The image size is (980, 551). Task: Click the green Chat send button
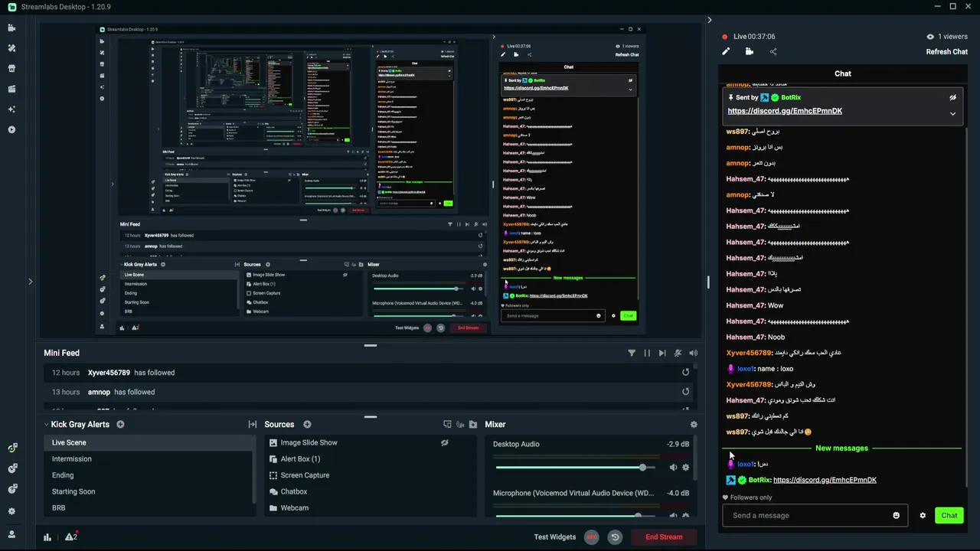point(949,516)
